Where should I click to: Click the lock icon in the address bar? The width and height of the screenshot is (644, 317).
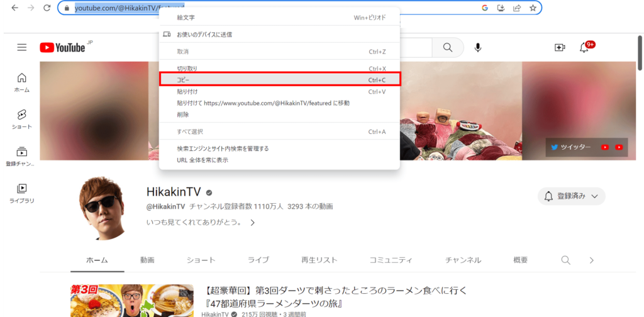[67, 8]
